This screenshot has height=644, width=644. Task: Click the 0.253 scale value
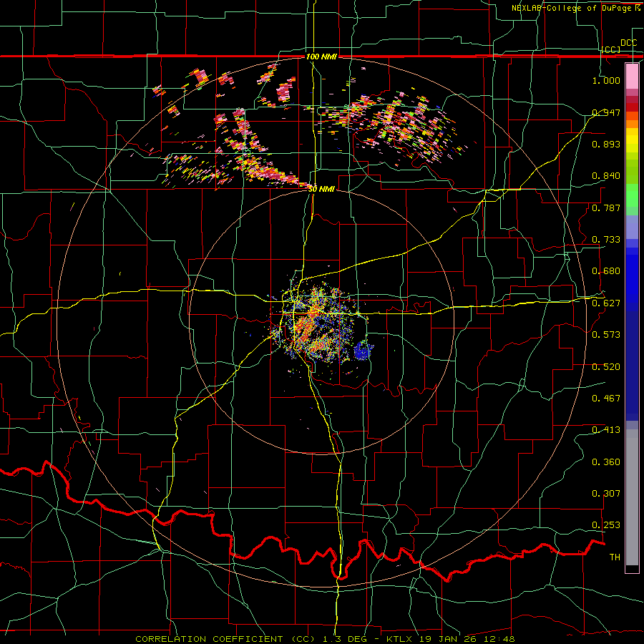click(606, 525)
